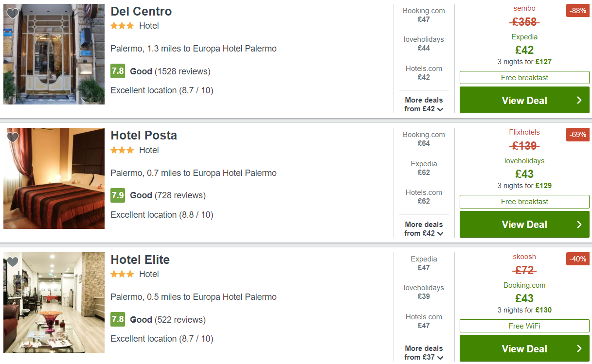Viewport: 592px width, 364px height.
Task: Click View Deal for Del Centro
Action: (x=524, y=101)
